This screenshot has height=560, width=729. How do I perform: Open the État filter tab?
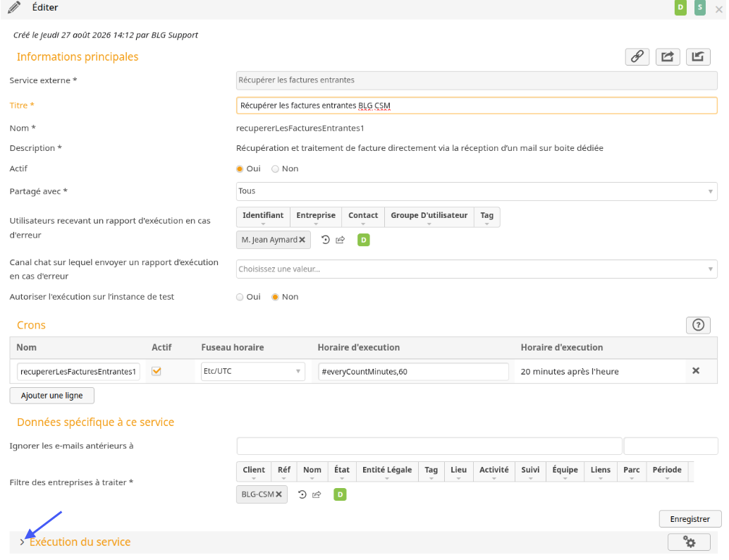(342, 471)
